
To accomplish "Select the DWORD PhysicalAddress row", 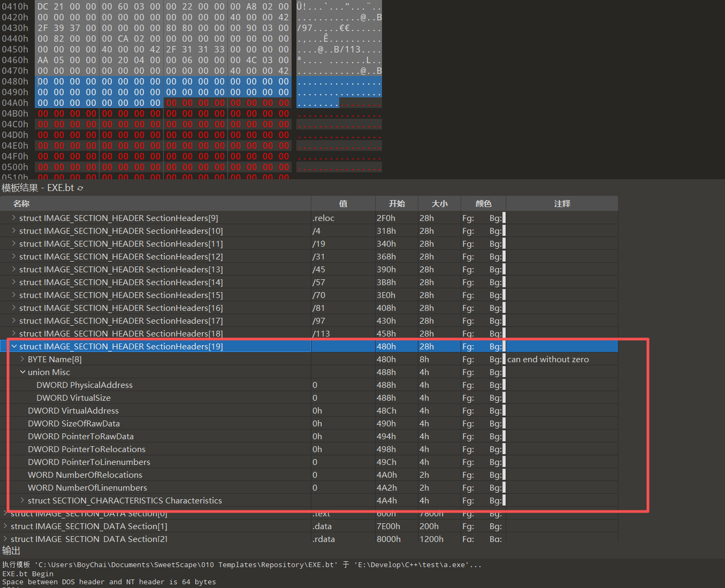I will point(85,385).
